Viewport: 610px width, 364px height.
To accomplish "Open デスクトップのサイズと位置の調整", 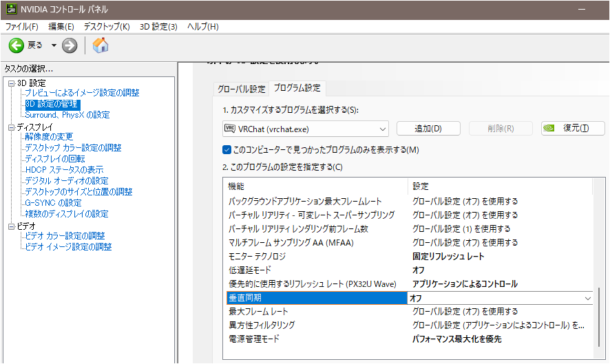I will pyautogui.click(x=78, y=192).
